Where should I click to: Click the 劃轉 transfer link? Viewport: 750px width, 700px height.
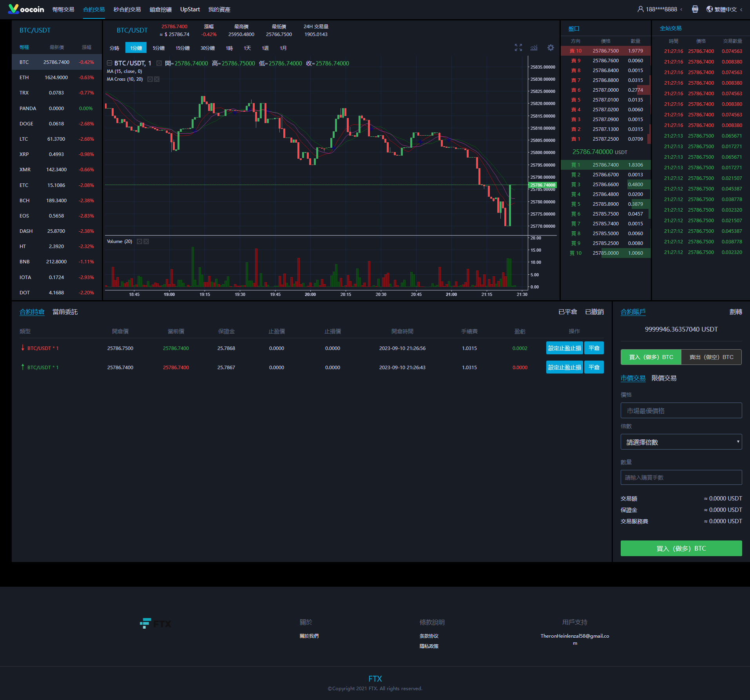point(736,312)
